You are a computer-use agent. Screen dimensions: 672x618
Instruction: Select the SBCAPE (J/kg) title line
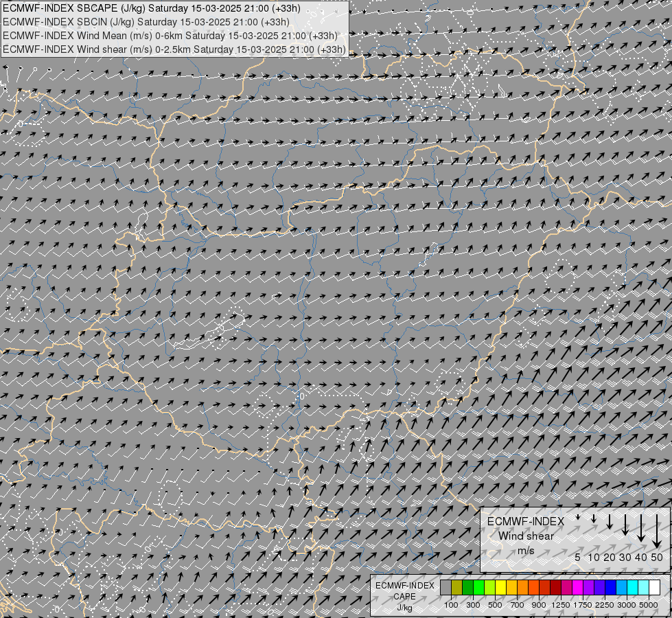click(152, 8)
